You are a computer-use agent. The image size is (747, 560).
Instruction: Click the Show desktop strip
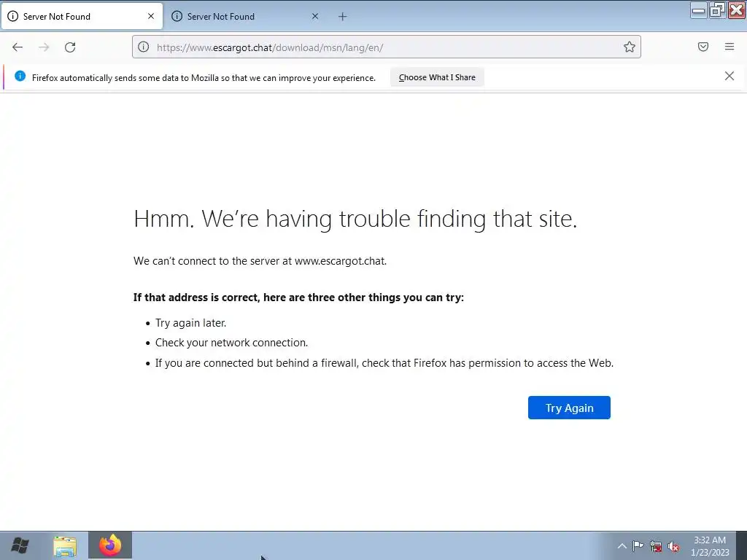pyautogui.click(x=741, y=545)
